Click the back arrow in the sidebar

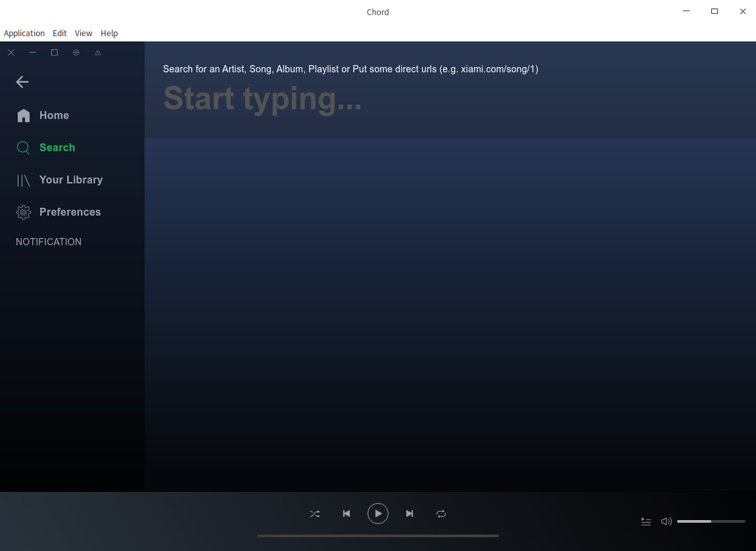[x=22, y=82]
